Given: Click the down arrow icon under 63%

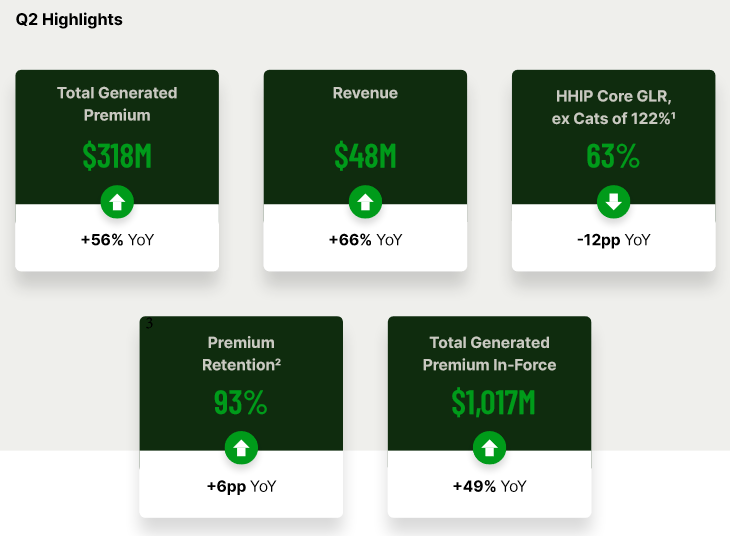Looking at the screenshot, I should 614,202.
